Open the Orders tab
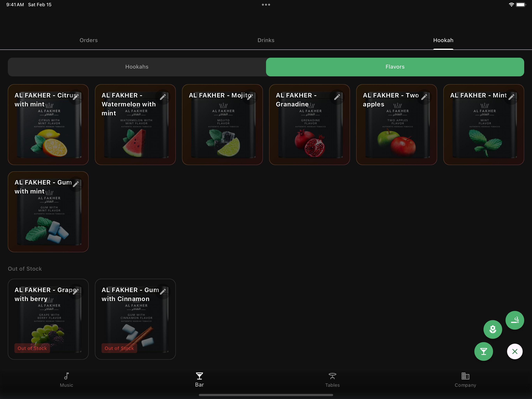532x399 pixels. (x=89, y=40)
